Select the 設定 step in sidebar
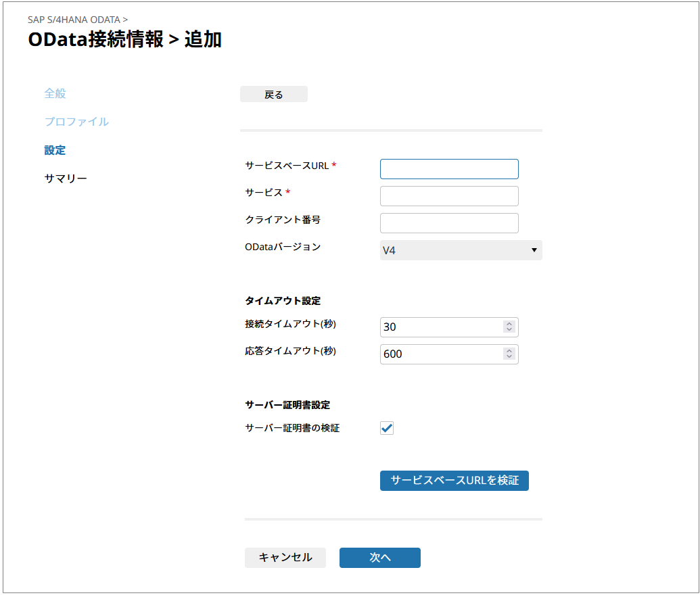This screenshot has height=595, width=700. pos(55,150)
